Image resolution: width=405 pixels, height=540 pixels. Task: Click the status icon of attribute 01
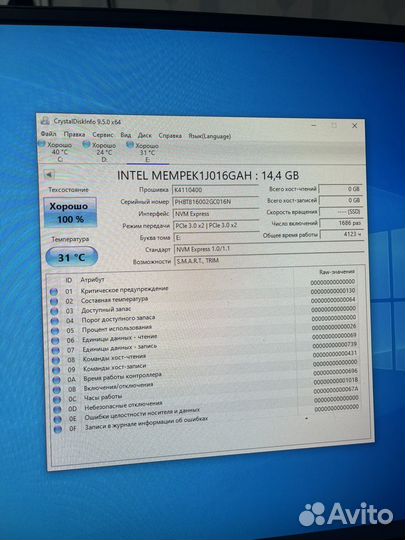(54, 292)
